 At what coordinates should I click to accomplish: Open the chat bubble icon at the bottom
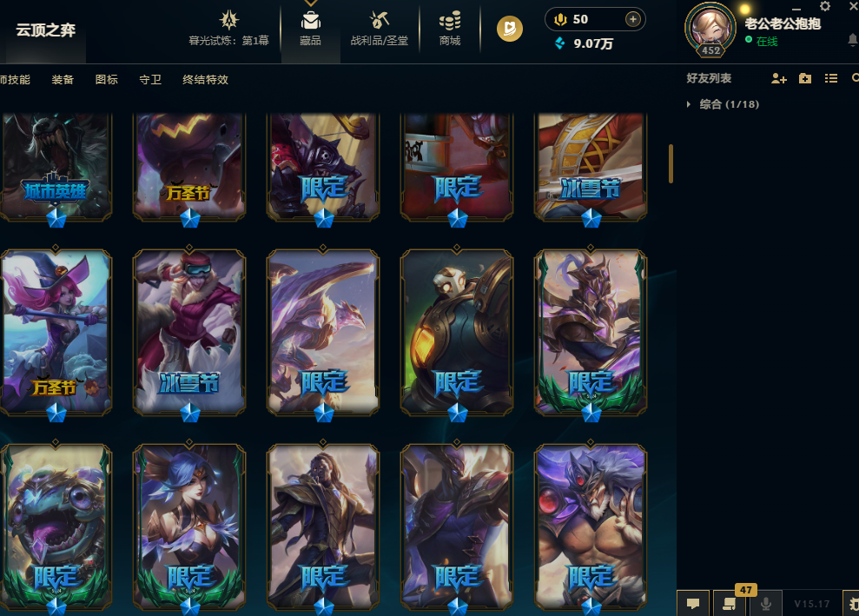(693, 603)
